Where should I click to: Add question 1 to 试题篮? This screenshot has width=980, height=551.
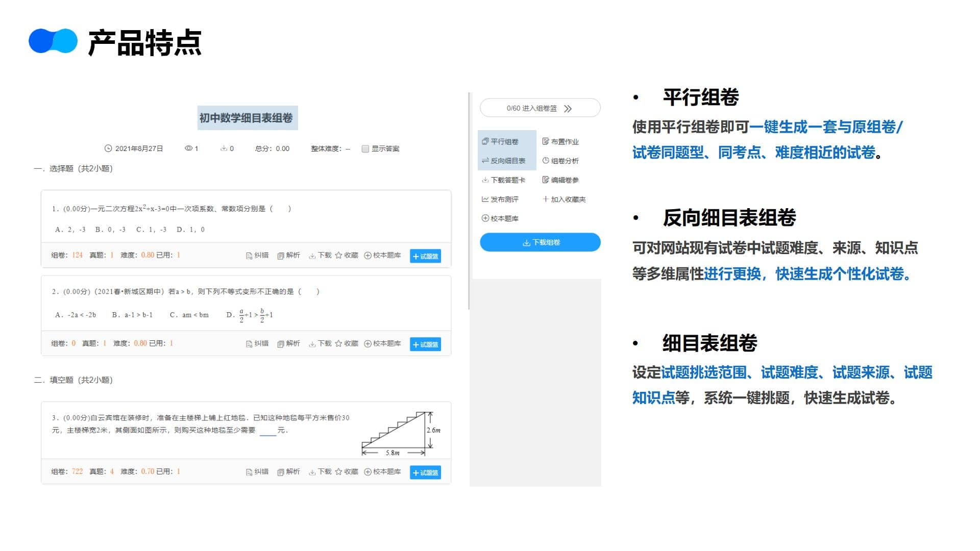(x=425, y=256)
